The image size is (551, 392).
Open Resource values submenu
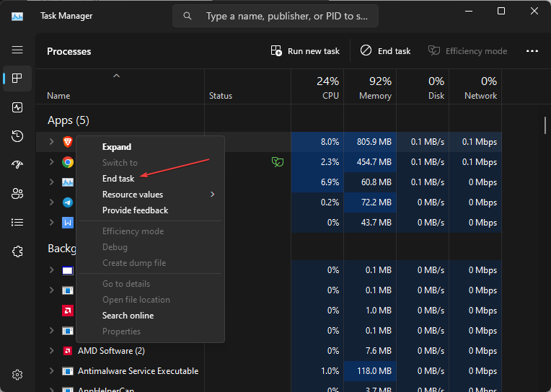coord(133,195)
